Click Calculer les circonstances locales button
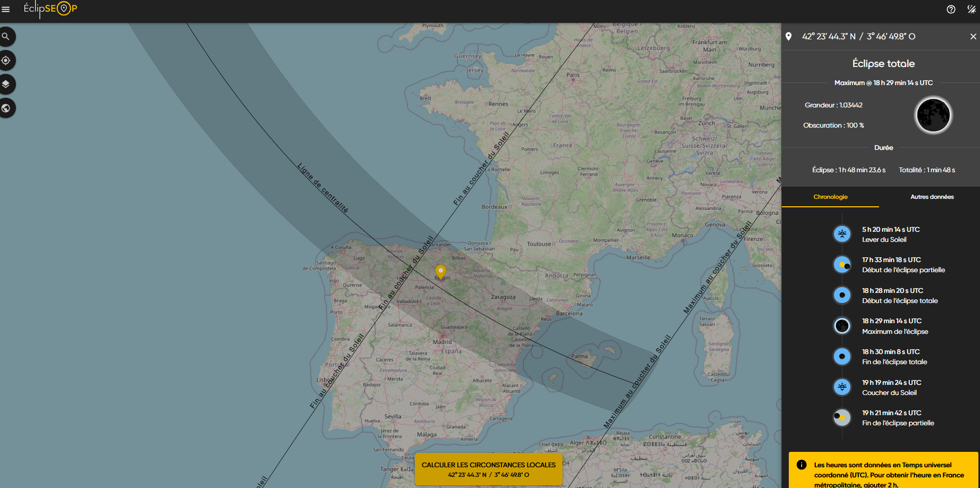980x488 pixels. click(x=489, y=469)
